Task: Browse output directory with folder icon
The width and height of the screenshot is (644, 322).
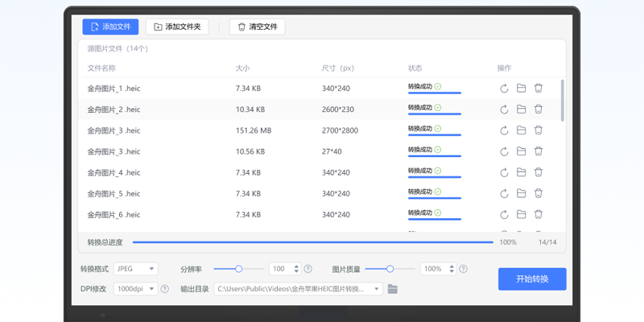Action: tap(393, 289)
